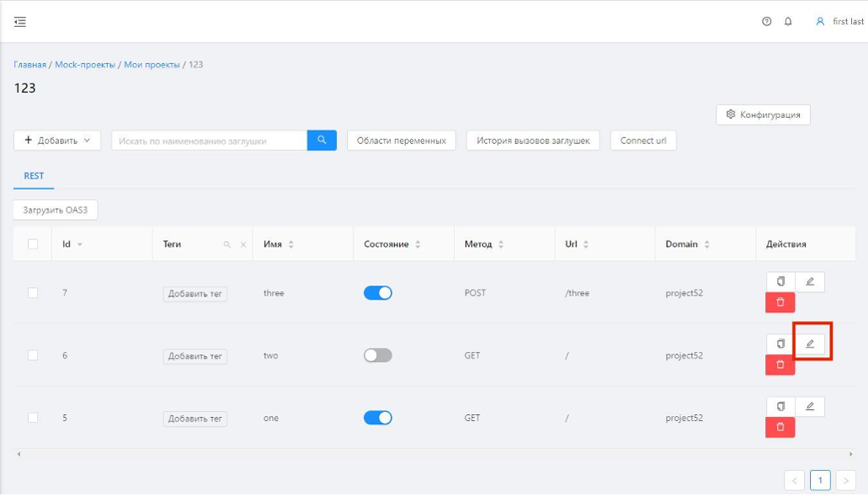Click the POST method cell
The image size is (868, 496).
click(x=475, y=293)
